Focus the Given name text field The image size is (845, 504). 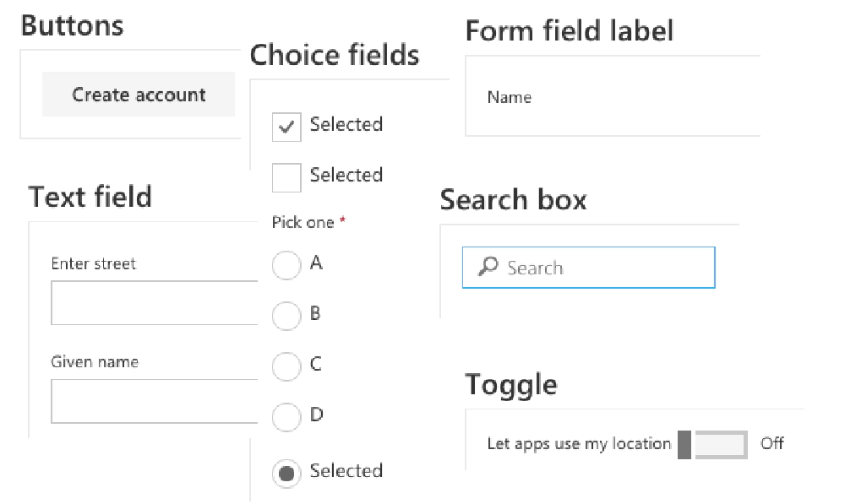pos(155,401)
